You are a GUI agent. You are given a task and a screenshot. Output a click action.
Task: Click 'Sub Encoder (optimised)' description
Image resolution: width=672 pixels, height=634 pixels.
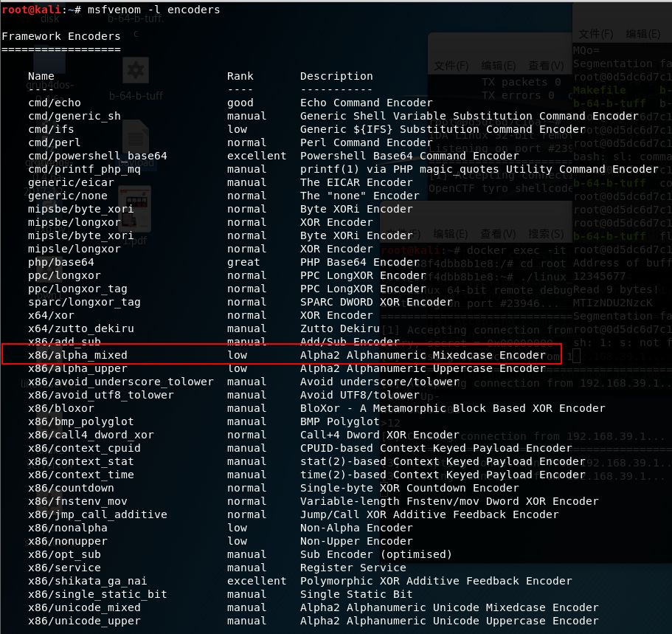[376, 554]
